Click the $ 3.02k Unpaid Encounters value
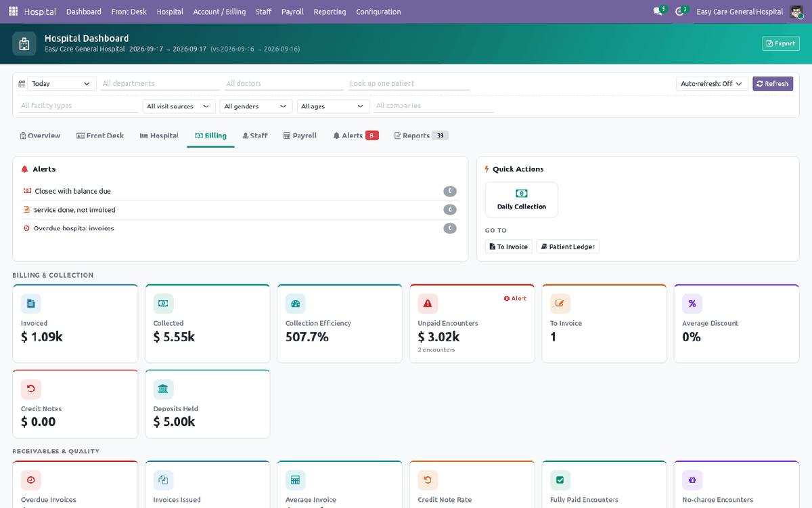This screenshot has height=508, width=812. point(438,337)
